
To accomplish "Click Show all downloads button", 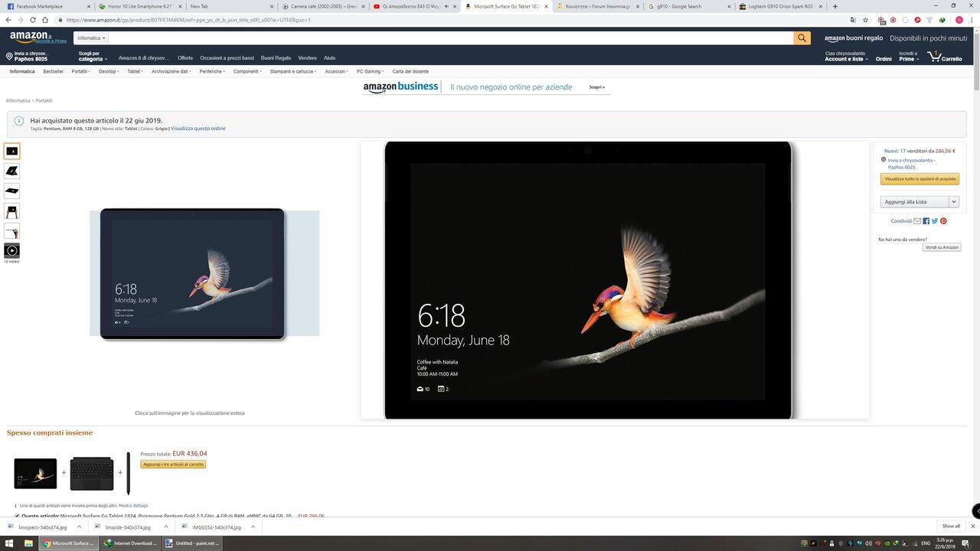I will point(951,527).
